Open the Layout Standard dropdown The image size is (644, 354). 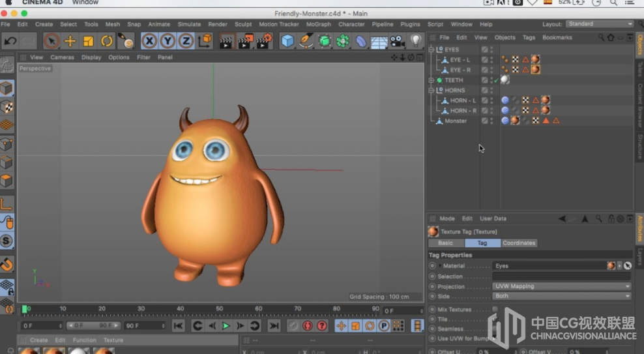(600, 24)
